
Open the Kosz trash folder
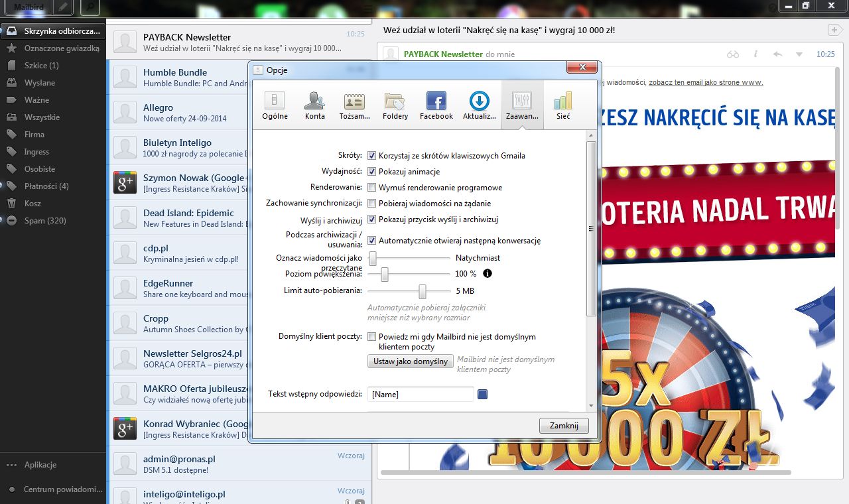[x=53, y=203]
